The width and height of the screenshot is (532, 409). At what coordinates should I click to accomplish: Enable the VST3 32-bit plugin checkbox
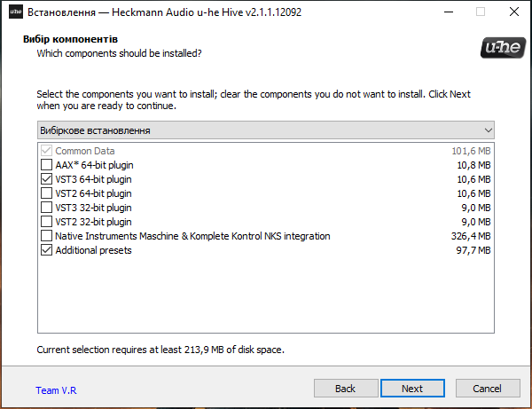tap(46, 208)
